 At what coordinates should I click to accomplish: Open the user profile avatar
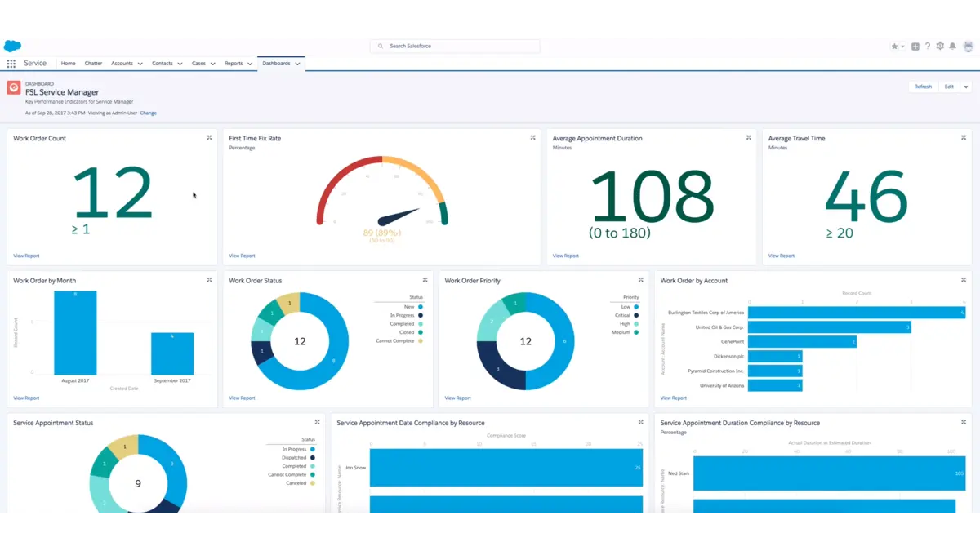pos(968,47)
